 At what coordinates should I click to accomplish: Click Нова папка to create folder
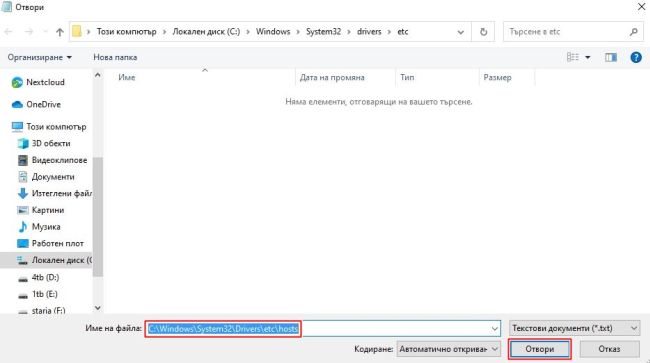(115, 57)
